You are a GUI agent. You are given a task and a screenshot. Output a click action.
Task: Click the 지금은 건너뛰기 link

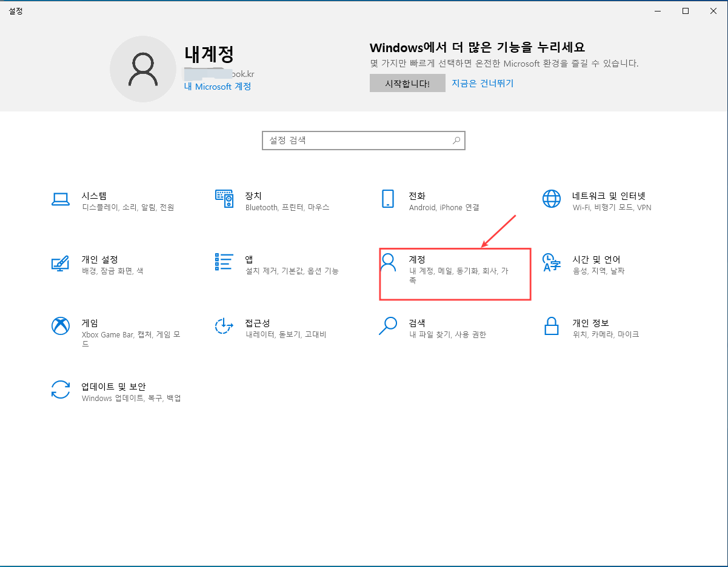483,84
